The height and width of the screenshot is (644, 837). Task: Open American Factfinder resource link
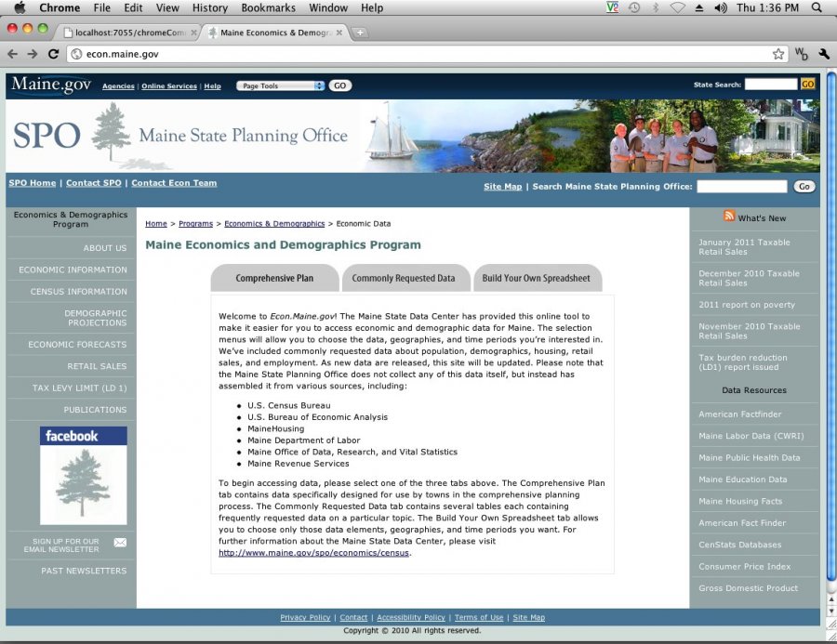[x=740, y=414]
